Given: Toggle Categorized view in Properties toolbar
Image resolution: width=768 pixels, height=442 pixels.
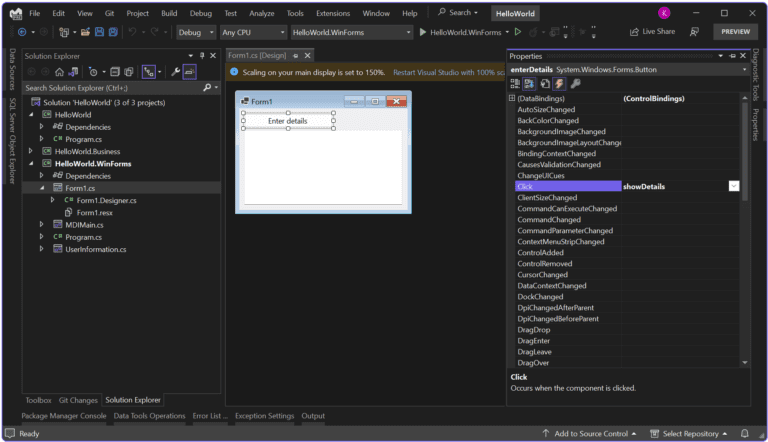Looking at the screenshot, I should click(515, 84).
